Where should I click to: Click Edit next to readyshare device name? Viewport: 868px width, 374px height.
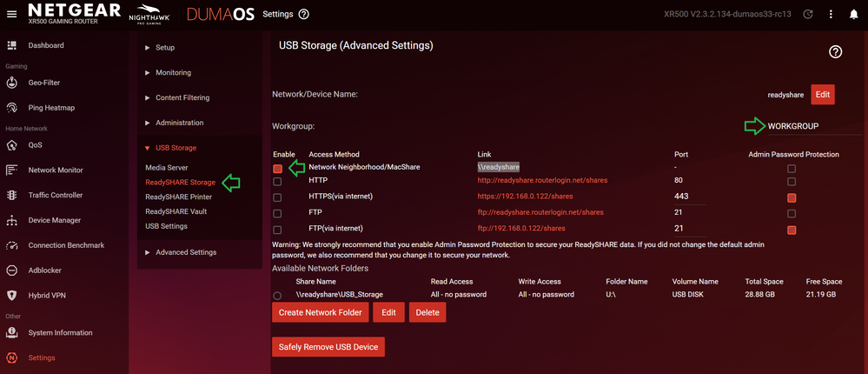click(823, 95)
